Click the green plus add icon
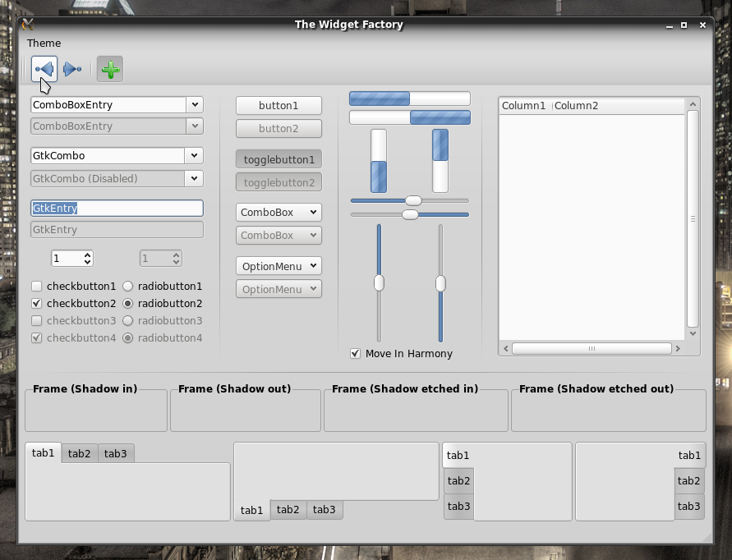The width and height of the screenshot is (732, 560). [110, 69]
